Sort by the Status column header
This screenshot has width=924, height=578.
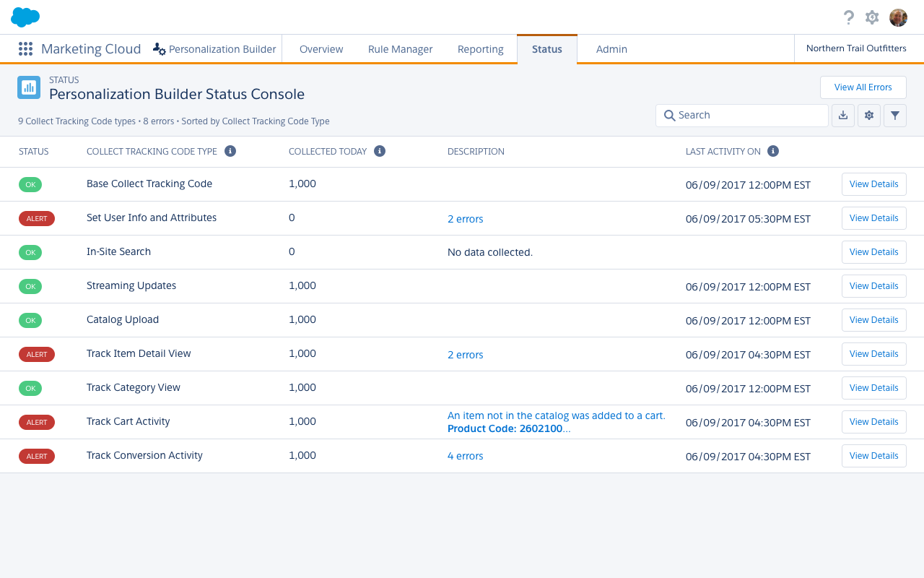(x=34, y=152)
